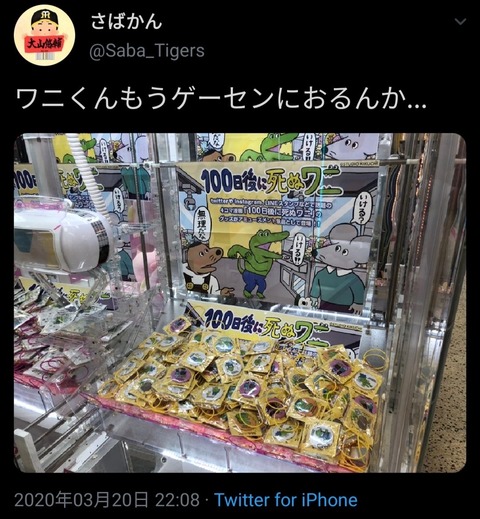Click the grey mouse character in photo

(x=340, y=268)
